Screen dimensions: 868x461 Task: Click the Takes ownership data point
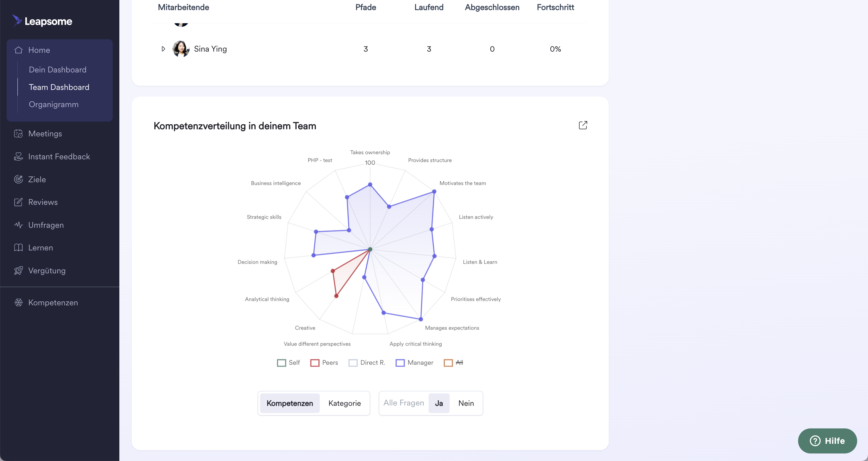click(x=370, y=184)
